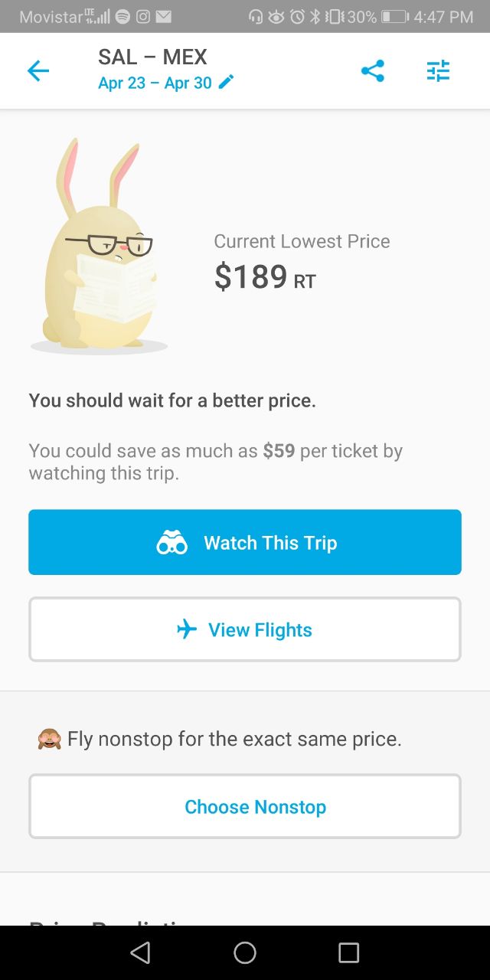490x980 pixels.
Task: Tap the mail notification icon
Action: pos(162,16)
